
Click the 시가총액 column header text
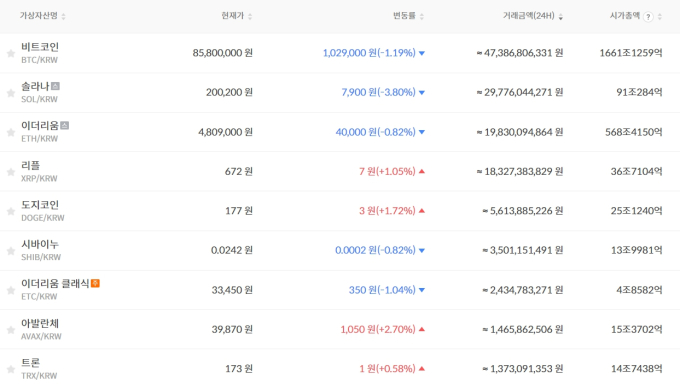(625, 16)
